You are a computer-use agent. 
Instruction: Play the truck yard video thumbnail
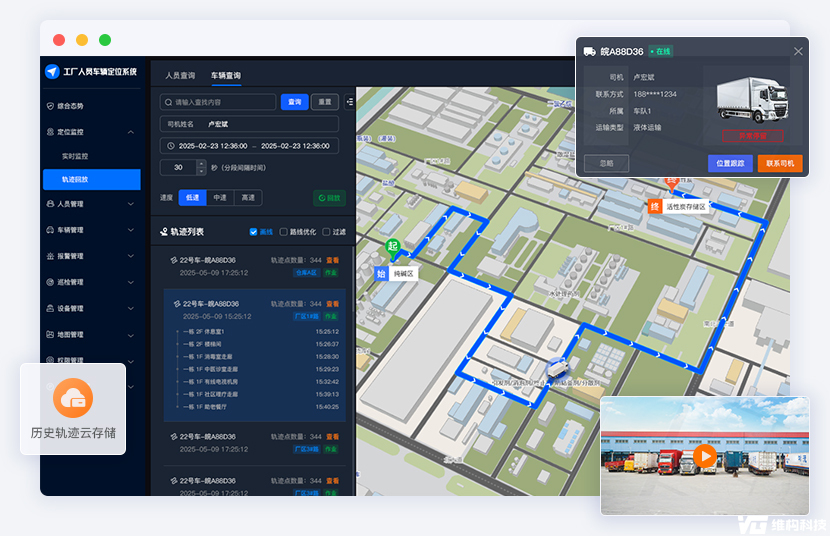tap(705, 456)
